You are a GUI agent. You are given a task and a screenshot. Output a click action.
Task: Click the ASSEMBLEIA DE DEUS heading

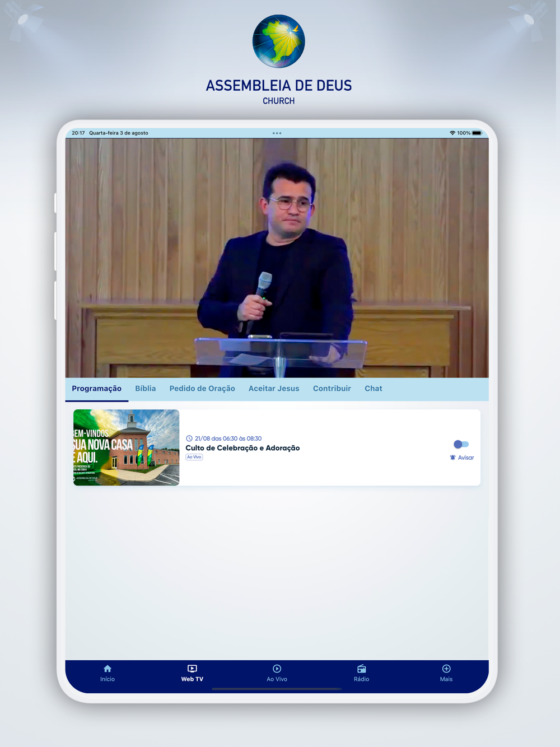coord(279,86)
